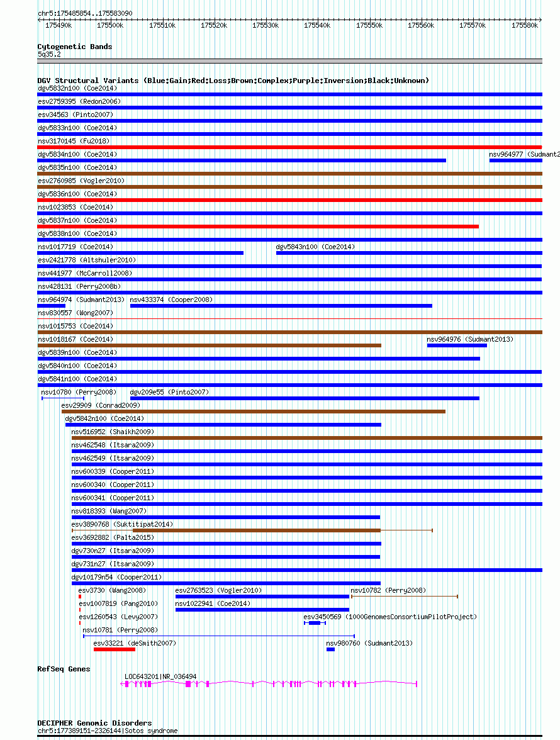Select nsv830557 (Wong2007) variant label
The image size is (560, 740).
(76, 313)
